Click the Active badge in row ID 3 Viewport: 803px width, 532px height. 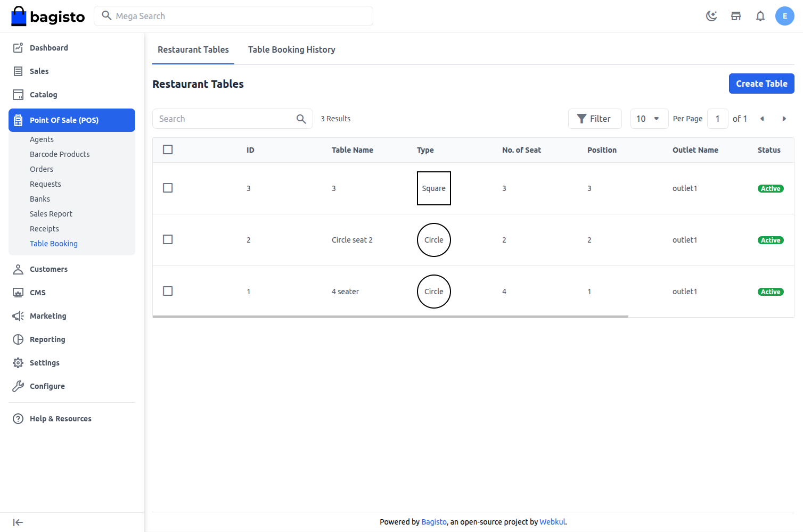pos(771,188)
